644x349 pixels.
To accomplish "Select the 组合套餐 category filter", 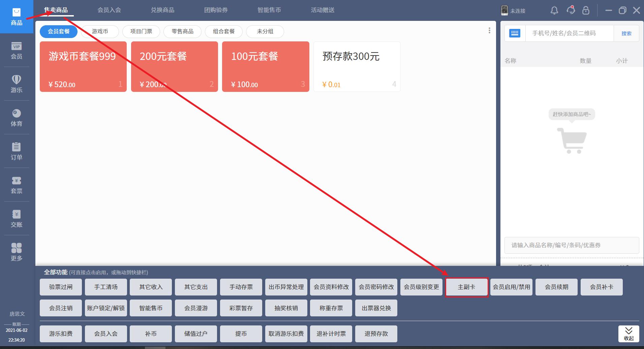I will (x=224, y=32).
